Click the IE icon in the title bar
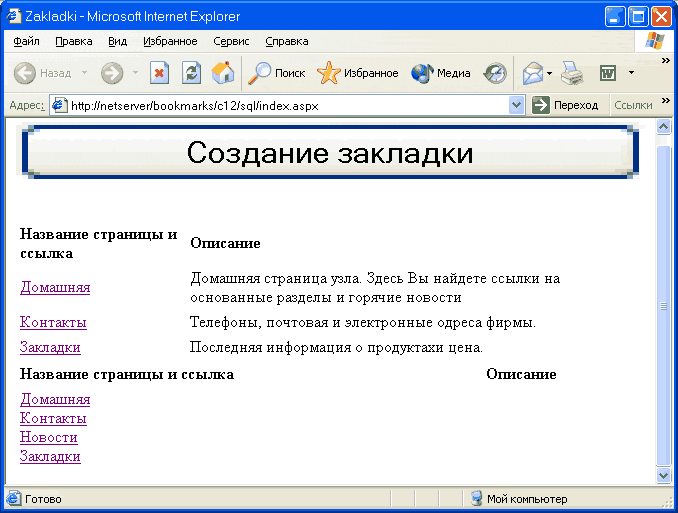The width and height of the screenshot is (678, 513). click(x=14, y=16)
